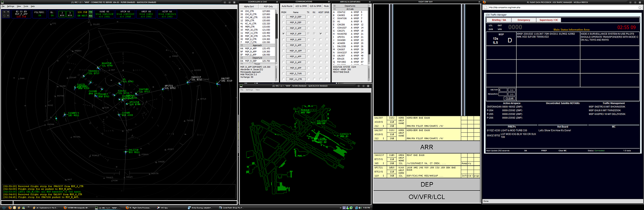Screen dimensions: 644x210
Task: Toggle HDST checkbox for MSP_F_APP
Action: [321, 34]
